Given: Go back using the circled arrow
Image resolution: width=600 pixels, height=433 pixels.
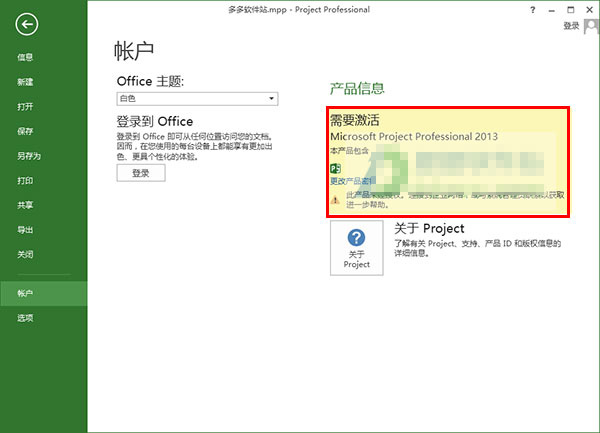Looking at the screenshot, I should [x=27, y=24].
